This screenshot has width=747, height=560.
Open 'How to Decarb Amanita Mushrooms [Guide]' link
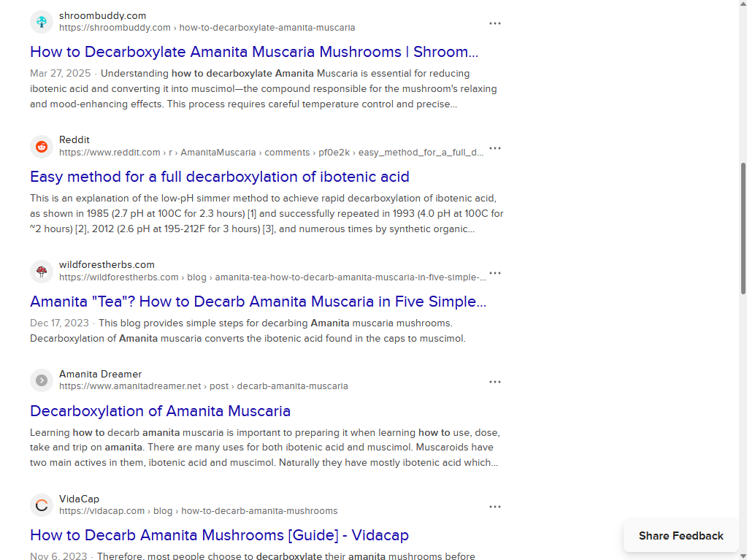[x=219, y=535]
